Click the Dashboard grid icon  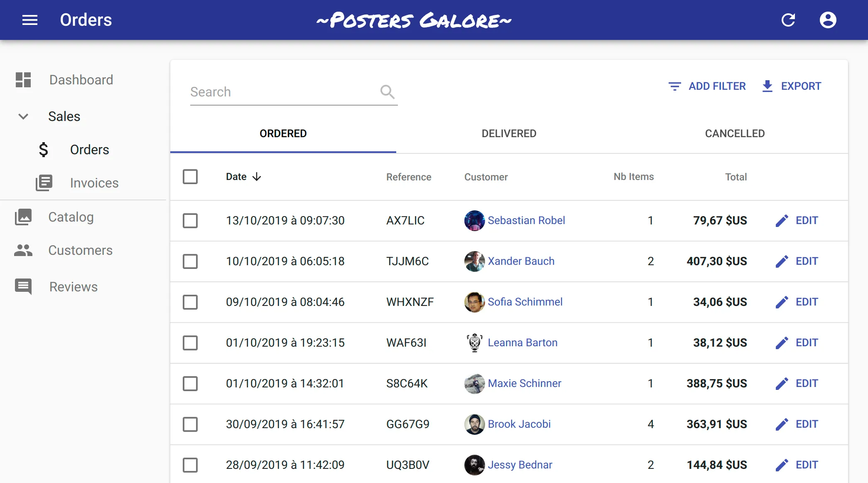coord(23,80)
